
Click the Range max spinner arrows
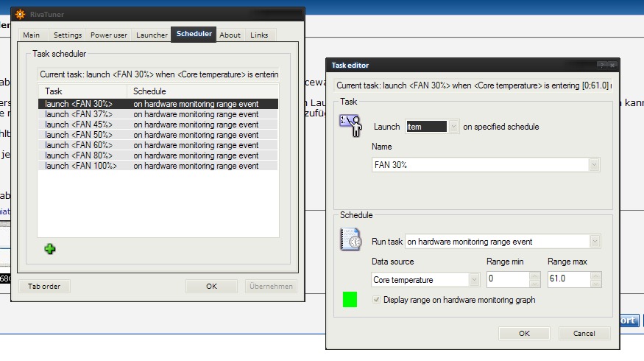coord(595,279)
